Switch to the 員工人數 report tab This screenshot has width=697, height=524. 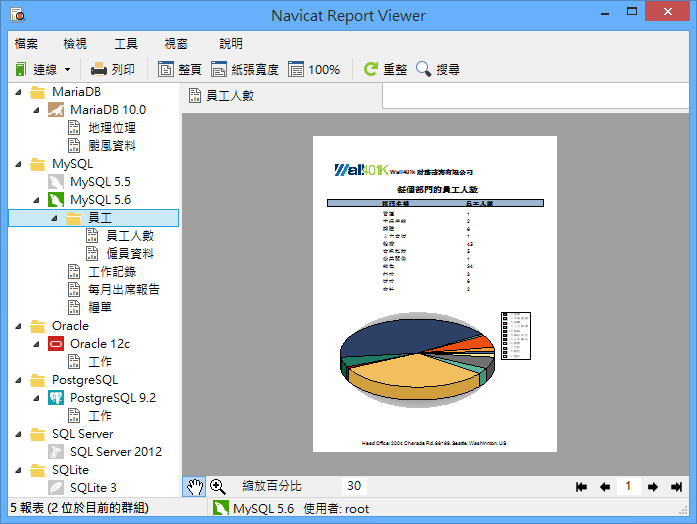click(221, 96)
